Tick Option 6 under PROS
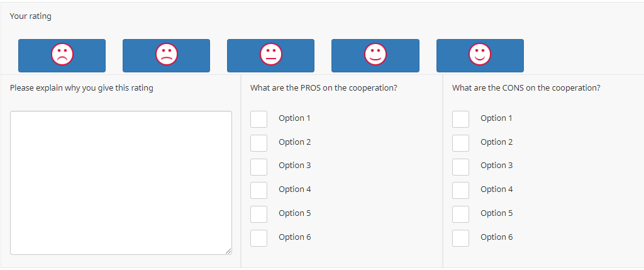Screen dimensions: 644x270 258,238
